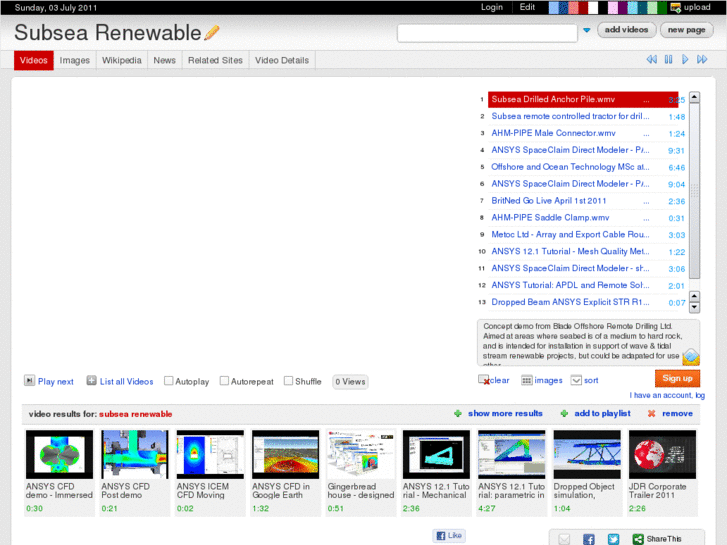
Task: Open the search box dropdown arrow
Action: coord(586,31)
